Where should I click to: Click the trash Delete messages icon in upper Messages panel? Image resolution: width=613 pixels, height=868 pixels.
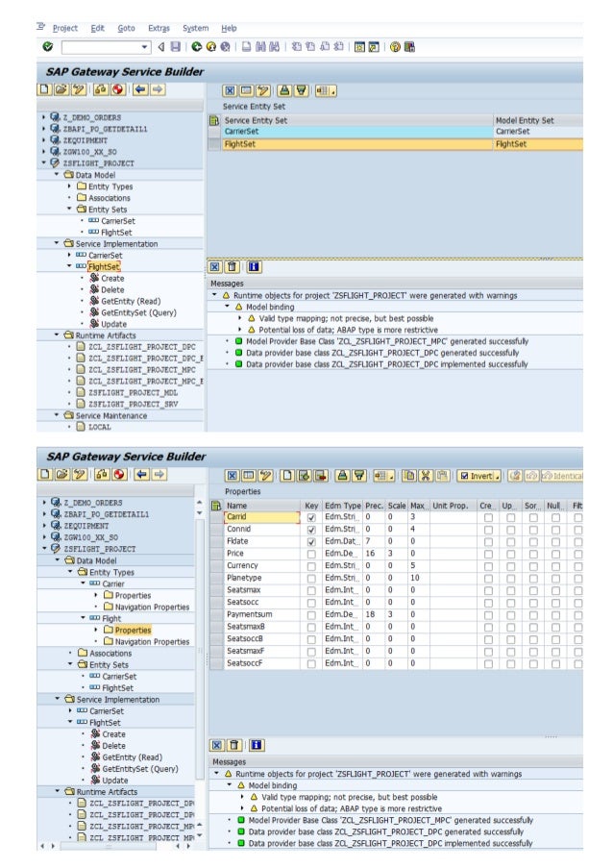[233, 267]
